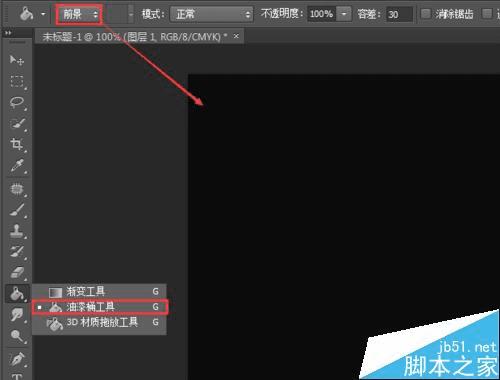Viewport: 500px width, 380px height.
Task: Select the Quick Selection tool
Action: pos(17,124)
